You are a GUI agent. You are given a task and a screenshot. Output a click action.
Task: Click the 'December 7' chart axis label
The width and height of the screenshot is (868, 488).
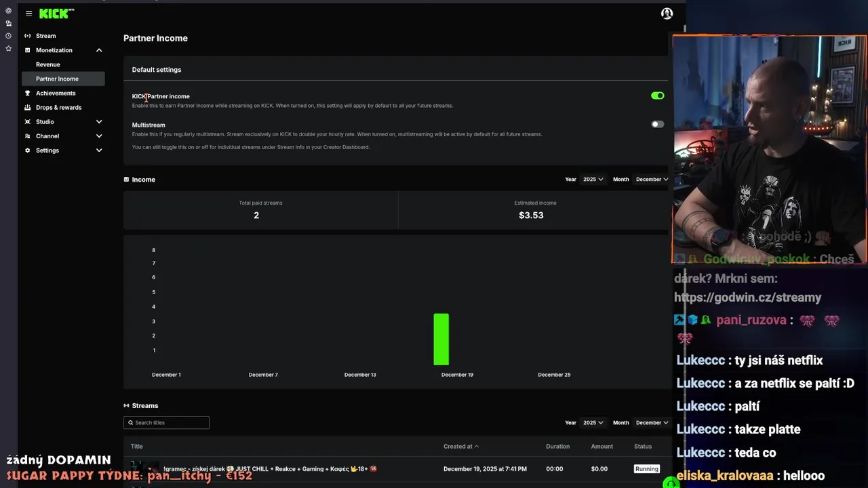coord(263,375)
